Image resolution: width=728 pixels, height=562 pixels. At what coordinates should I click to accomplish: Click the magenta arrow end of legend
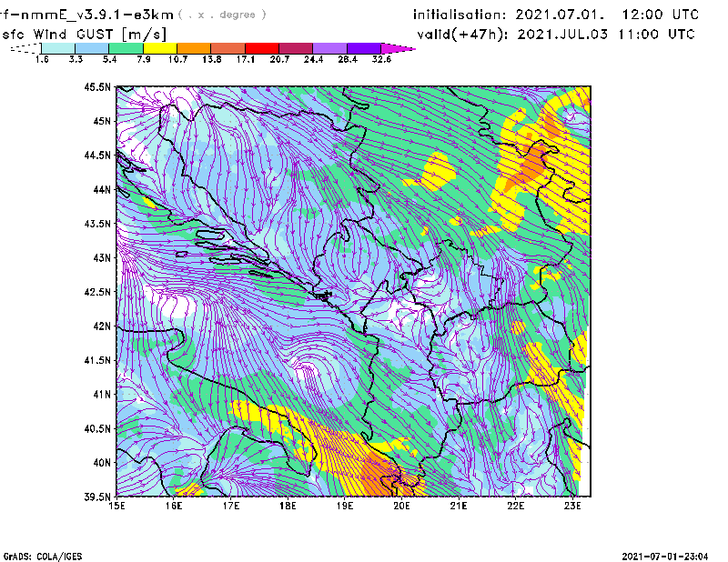(x=398, y=48)
